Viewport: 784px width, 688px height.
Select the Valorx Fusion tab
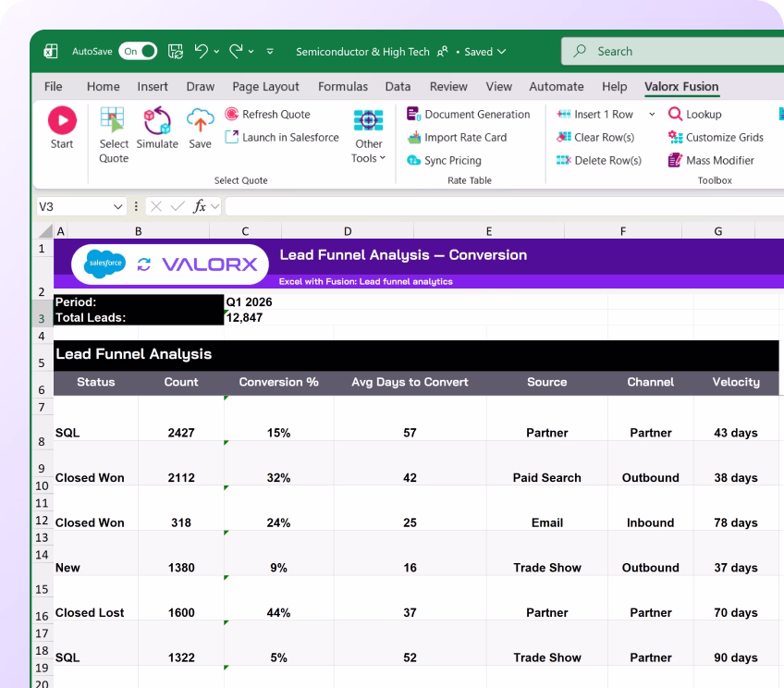click(681, 87)
